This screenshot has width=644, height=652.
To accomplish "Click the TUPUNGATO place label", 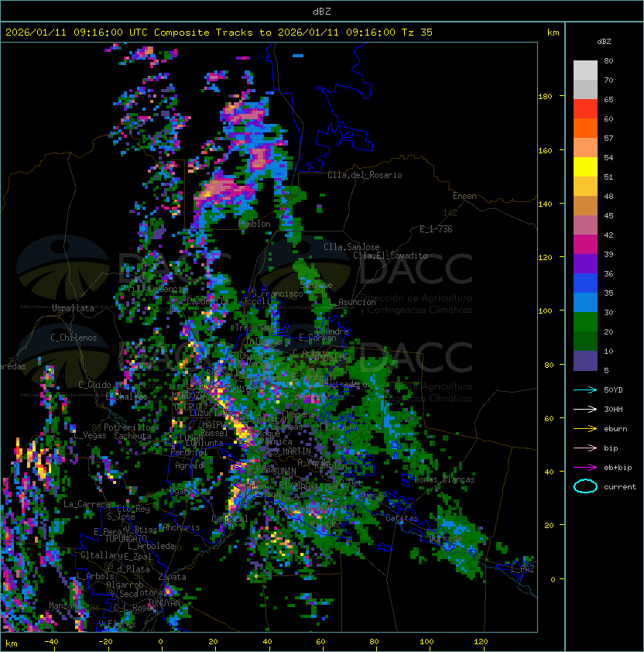I will coord(125,538).
